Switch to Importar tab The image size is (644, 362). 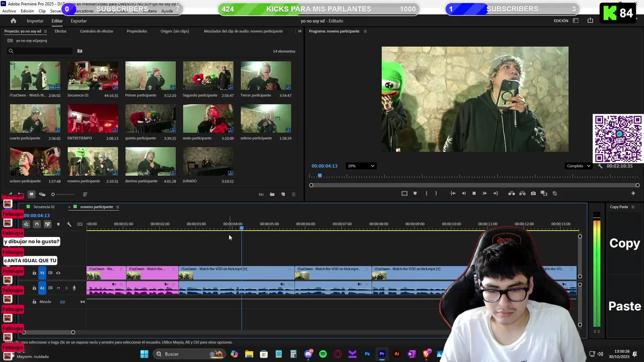tap(35, 21)
